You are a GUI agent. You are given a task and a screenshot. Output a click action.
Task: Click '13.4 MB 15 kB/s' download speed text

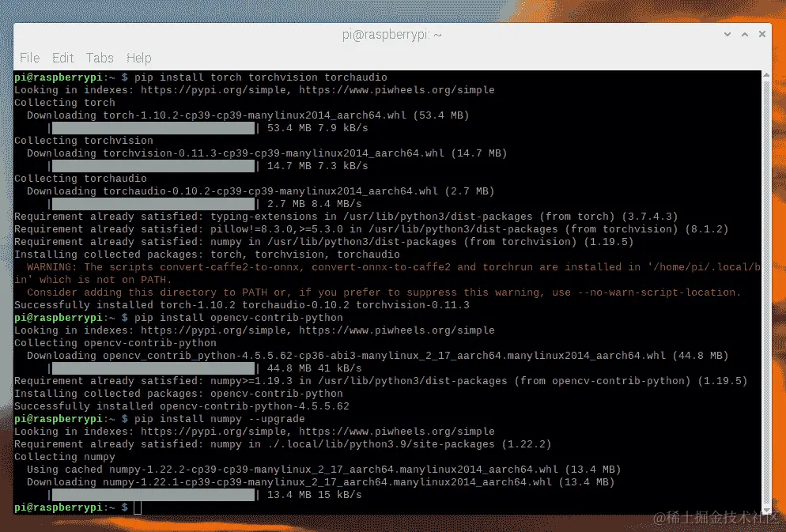coord(314,495)
